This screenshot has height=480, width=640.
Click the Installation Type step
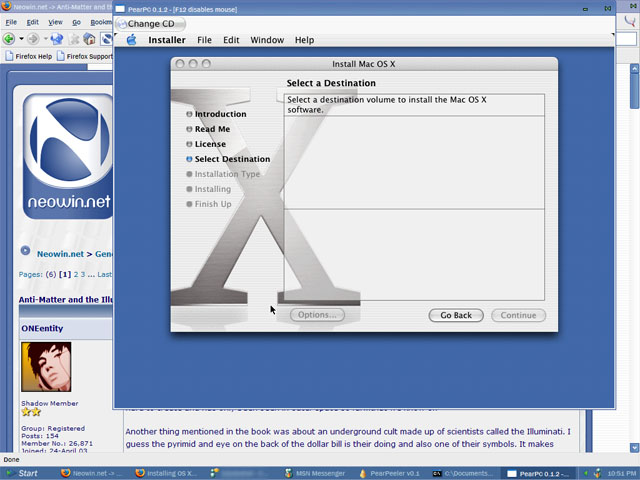click(x=223, y=174)
